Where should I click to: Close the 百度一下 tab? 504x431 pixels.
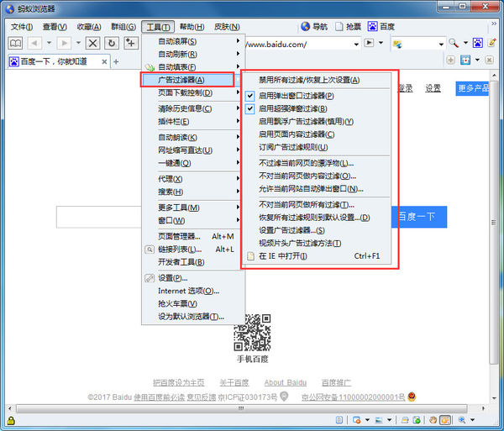[104, 61]
